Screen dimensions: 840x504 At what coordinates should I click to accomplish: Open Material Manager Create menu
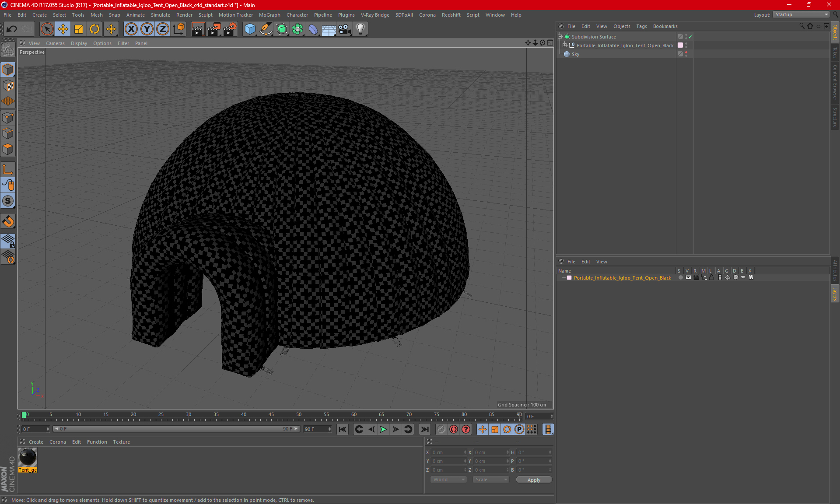[36, 442]
